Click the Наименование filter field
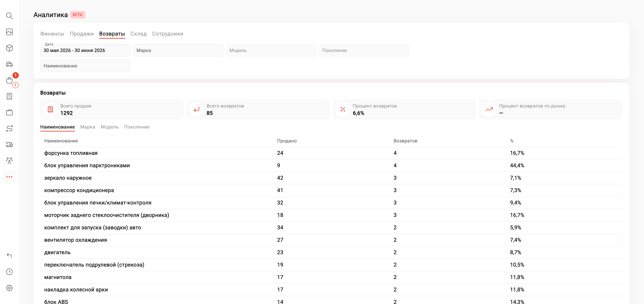The height and width of the screenshot is (304, 644). coord(85,66)
